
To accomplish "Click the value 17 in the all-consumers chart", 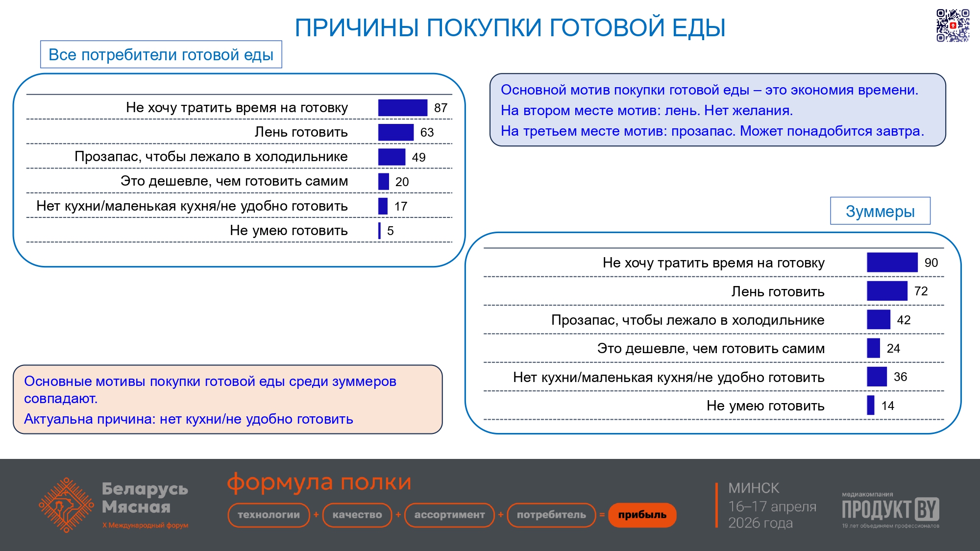I will [x=401, y=206].
